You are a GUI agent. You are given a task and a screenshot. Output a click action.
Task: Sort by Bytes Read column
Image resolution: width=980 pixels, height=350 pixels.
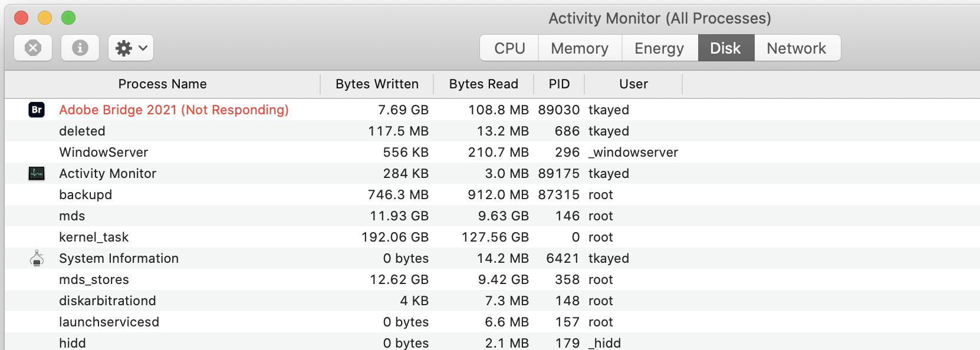[x=484, y=84]
